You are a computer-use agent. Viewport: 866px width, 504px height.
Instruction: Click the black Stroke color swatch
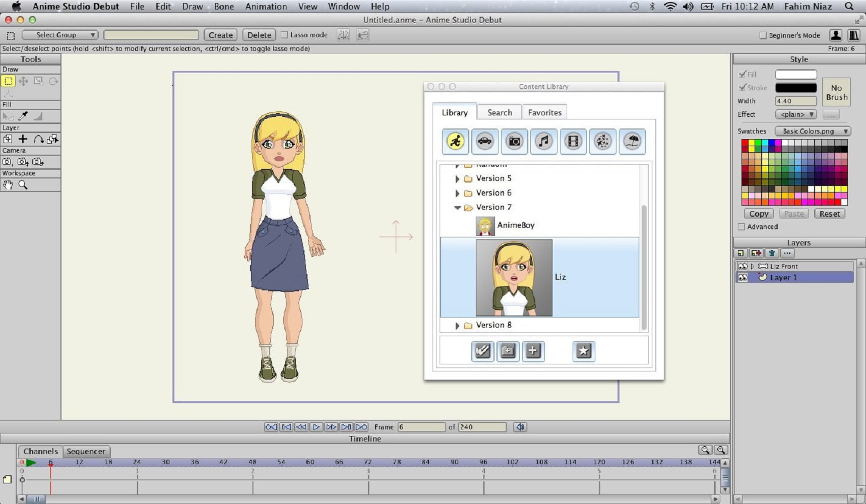tap(795, 88)
